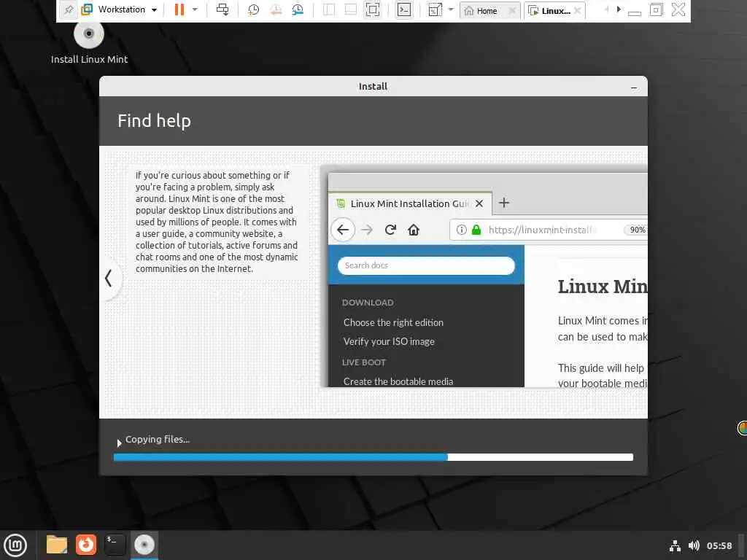Go to the previous installer slide
This screenshot has width=747, height=560.
click(x=109, y=278)
